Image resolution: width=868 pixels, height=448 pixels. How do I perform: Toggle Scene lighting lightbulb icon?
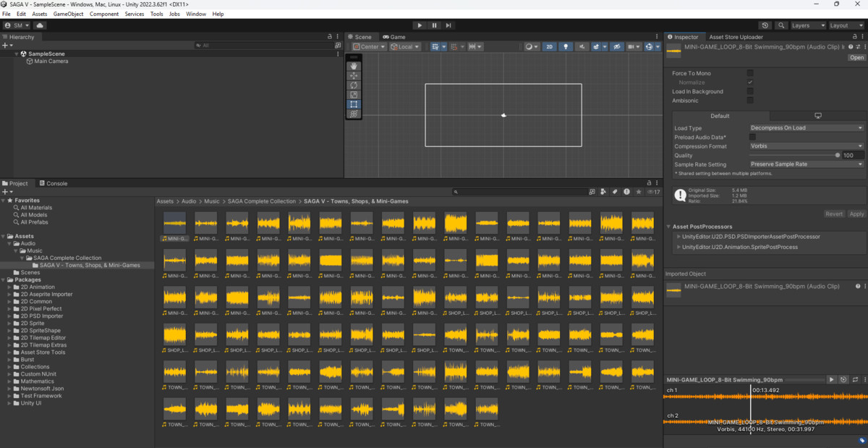pyautogui.click(x=566, y=47)
